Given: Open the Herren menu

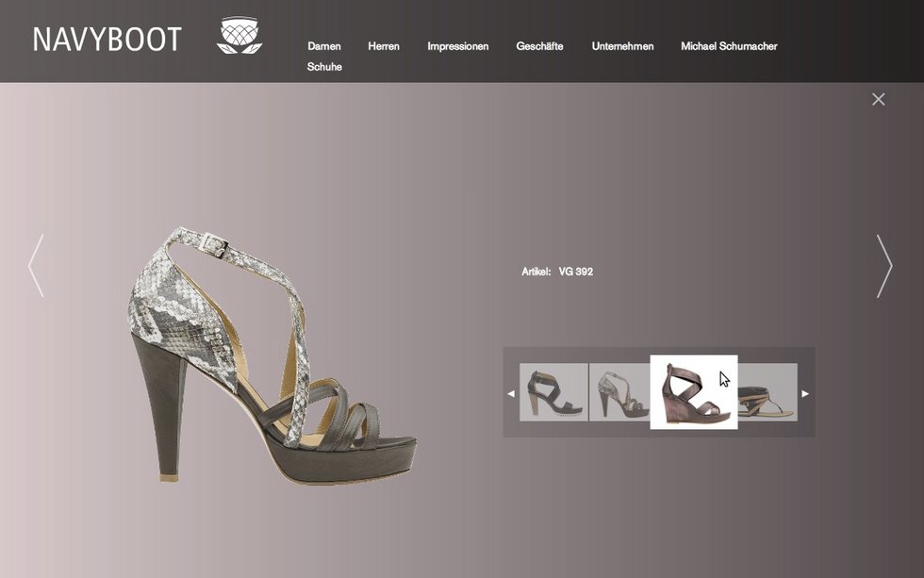Looking at the screenshot, I should (x=384, y=46).
